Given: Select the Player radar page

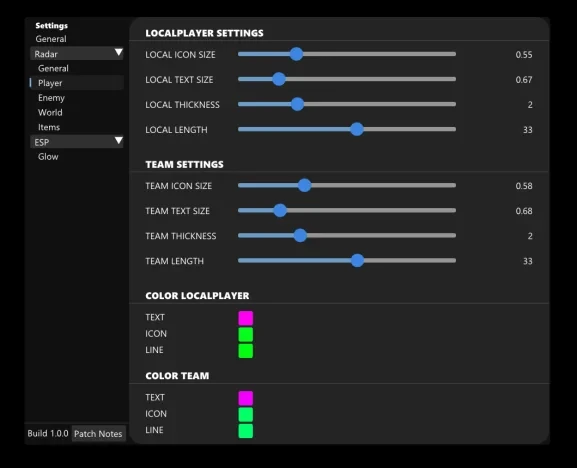Looking at the screenshot, I should tap(50, 83).
